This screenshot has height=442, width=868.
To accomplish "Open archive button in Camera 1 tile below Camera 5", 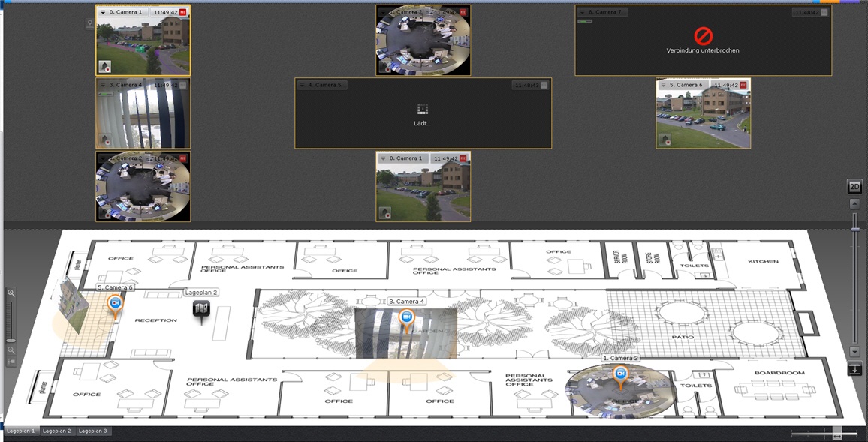I will (385, 213).
